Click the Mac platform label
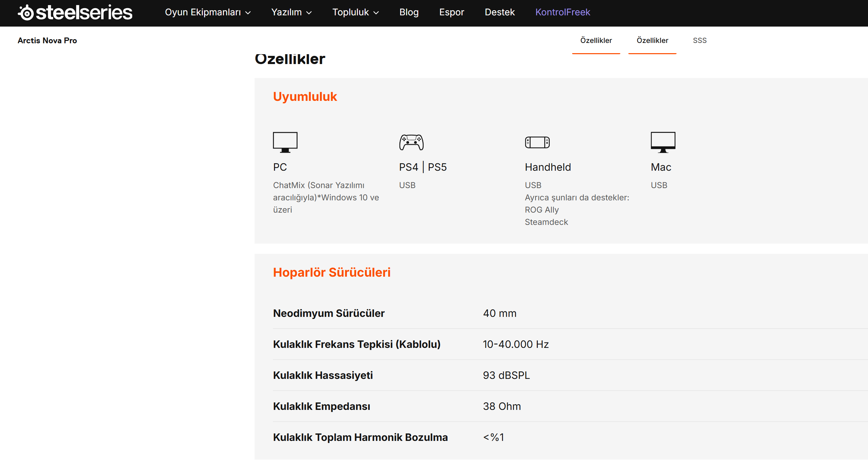The image size is (868, 461). [661, 167]
